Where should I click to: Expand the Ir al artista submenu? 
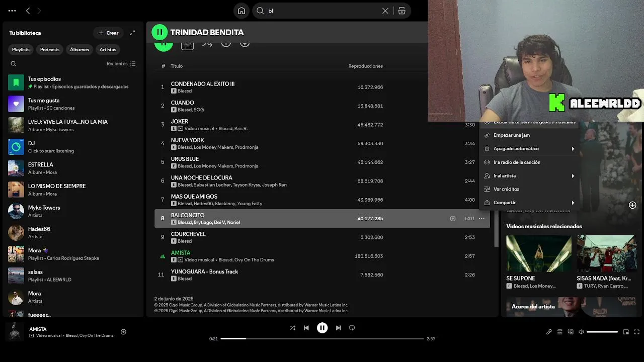click(529, 176)
